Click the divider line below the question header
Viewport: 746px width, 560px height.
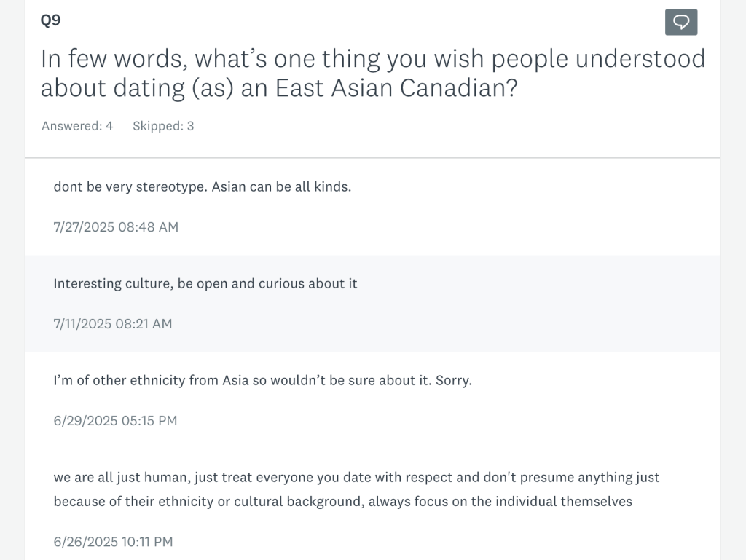click(x=372, y=157)
